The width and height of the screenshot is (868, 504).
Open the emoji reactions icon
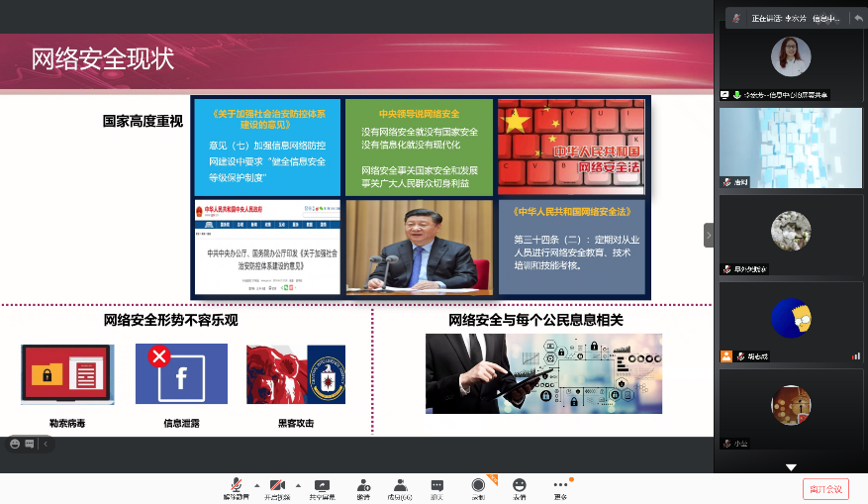pos(520,485)
